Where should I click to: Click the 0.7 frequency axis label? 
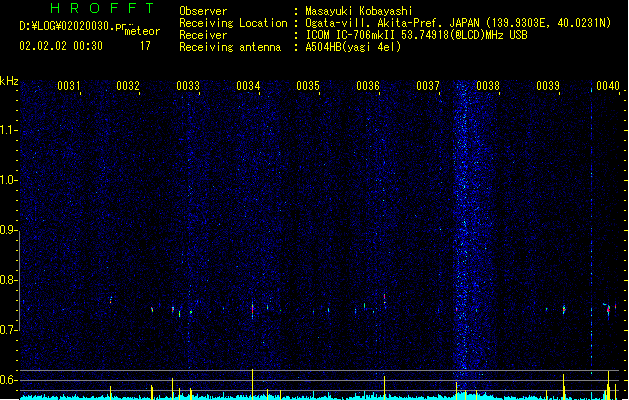coord(9,330)
